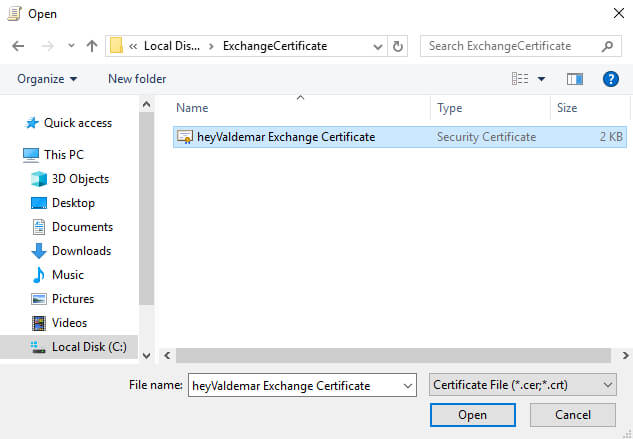Open the Desktop folder
Screen dimensions: 633x439
[73, 203]
